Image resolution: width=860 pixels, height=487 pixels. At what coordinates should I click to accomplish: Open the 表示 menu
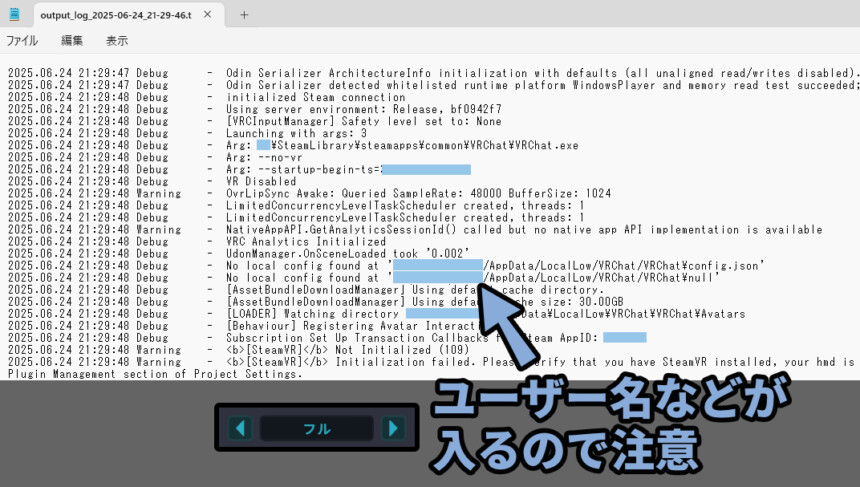(117, 41)
